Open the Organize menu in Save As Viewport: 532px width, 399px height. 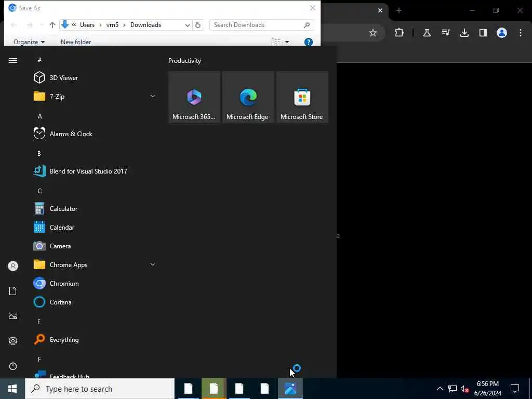pos(29,42)
